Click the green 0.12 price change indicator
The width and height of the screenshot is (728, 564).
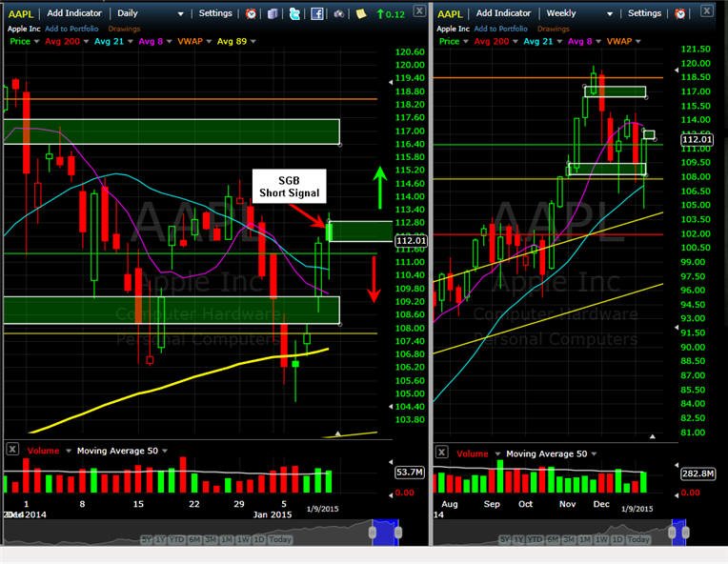point(391,14)
